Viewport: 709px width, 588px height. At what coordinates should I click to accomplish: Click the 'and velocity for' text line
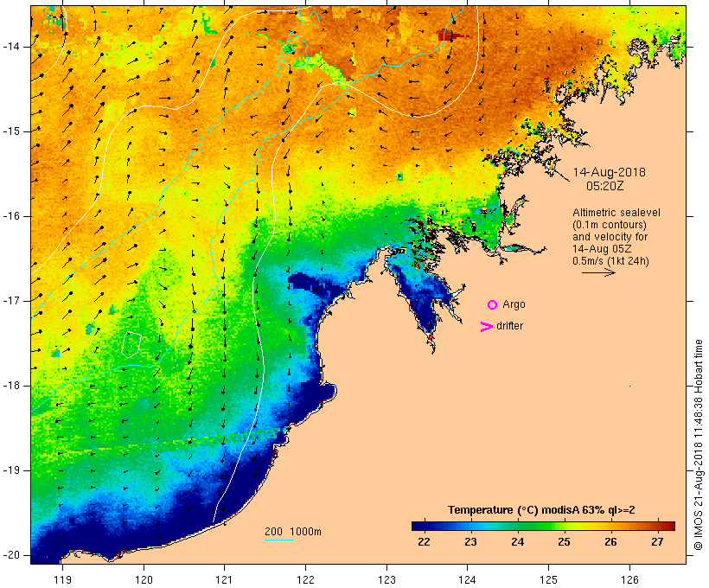pyautogui.click(x=610, y=237)
